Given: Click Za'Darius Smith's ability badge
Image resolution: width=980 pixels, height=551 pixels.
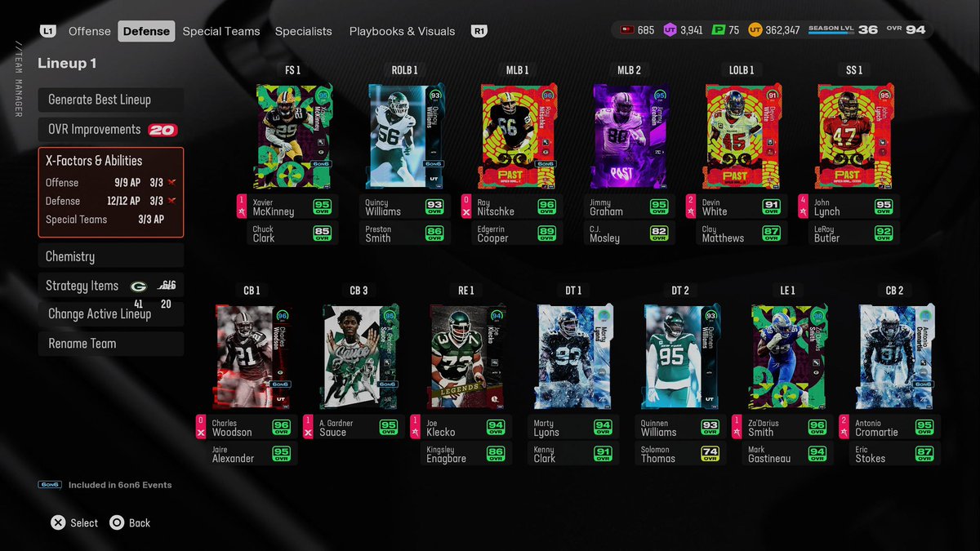Looking at the screenshot, I should pos(738,427).
